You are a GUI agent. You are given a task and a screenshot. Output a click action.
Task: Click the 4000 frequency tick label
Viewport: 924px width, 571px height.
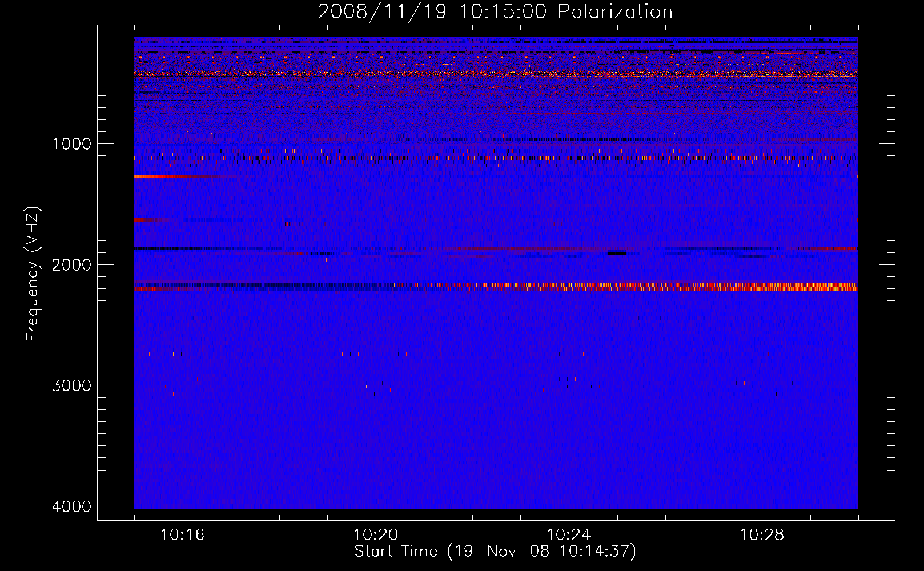[71, 506]
